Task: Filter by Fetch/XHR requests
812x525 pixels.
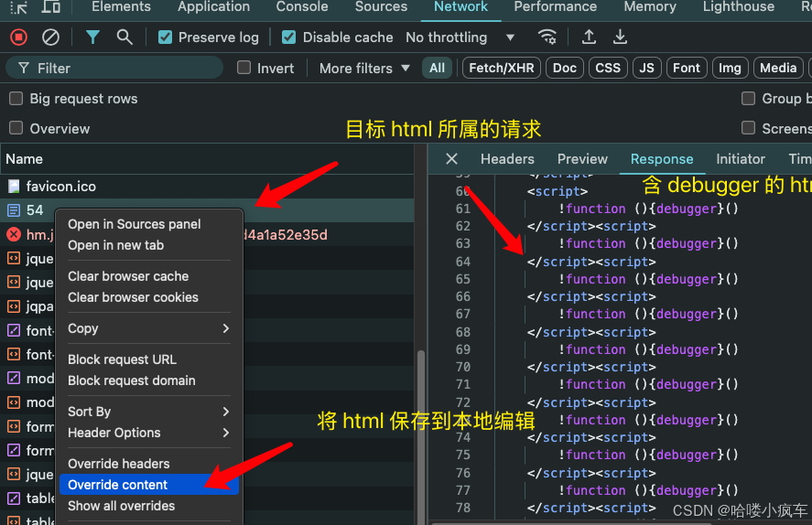Action: (x=502, y=68)
